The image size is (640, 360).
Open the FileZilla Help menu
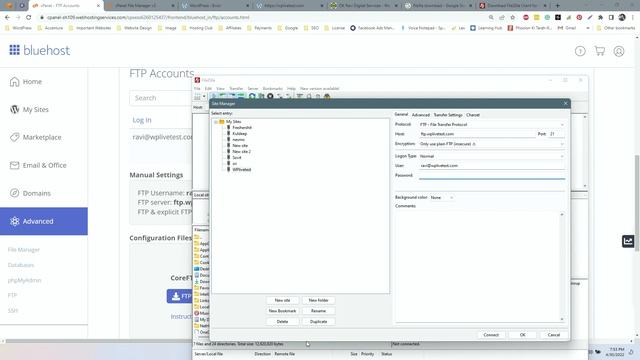point(291,88)
